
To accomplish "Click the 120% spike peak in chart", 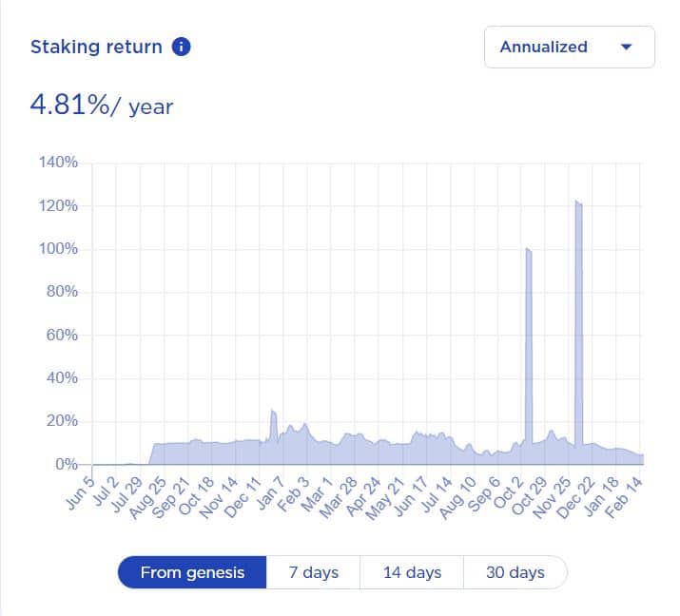I will 578,203.
